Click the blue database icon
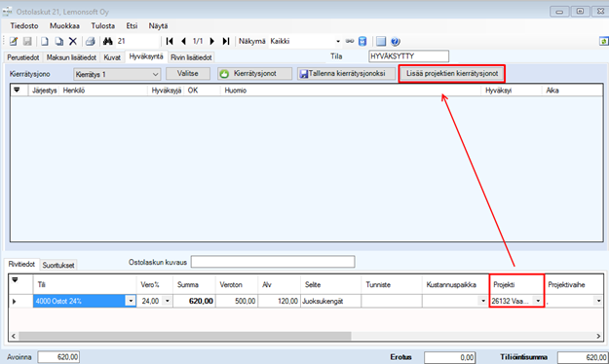This screenshot has height=364, width=609. tap(362, 41)
